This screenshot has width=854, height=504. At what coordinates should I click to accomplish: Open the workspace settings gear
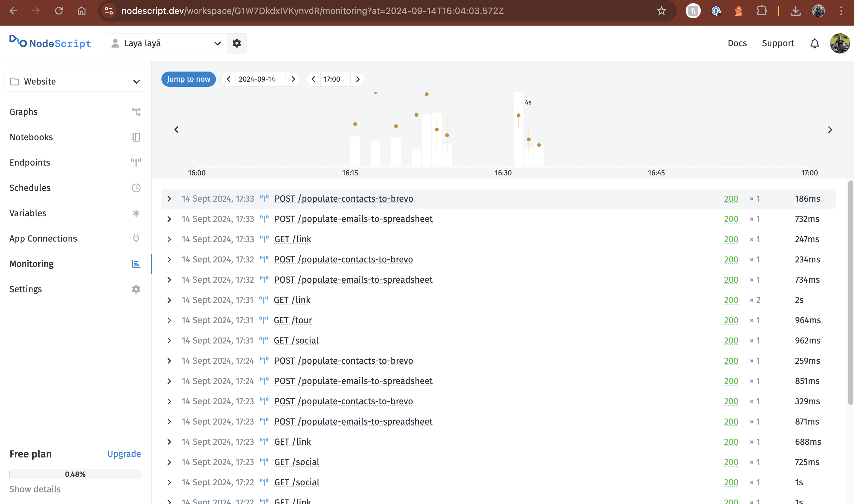coord(237,43)
